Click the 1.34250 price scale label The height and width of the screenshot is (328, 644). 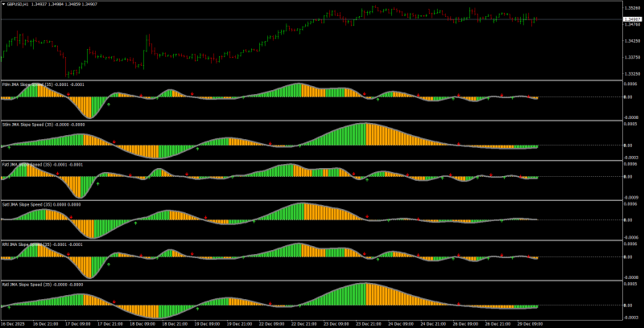(631, 41)
